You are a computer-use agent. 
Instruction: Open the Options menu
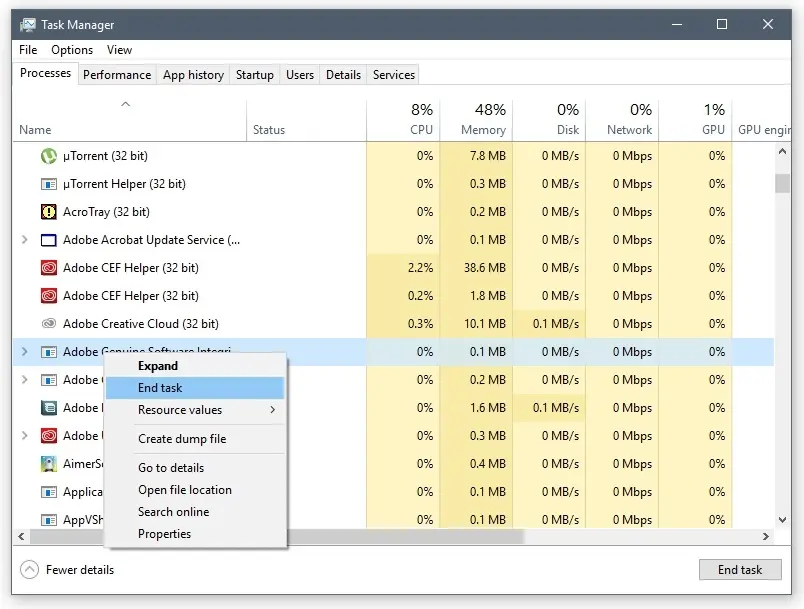(x=72, y=50)
